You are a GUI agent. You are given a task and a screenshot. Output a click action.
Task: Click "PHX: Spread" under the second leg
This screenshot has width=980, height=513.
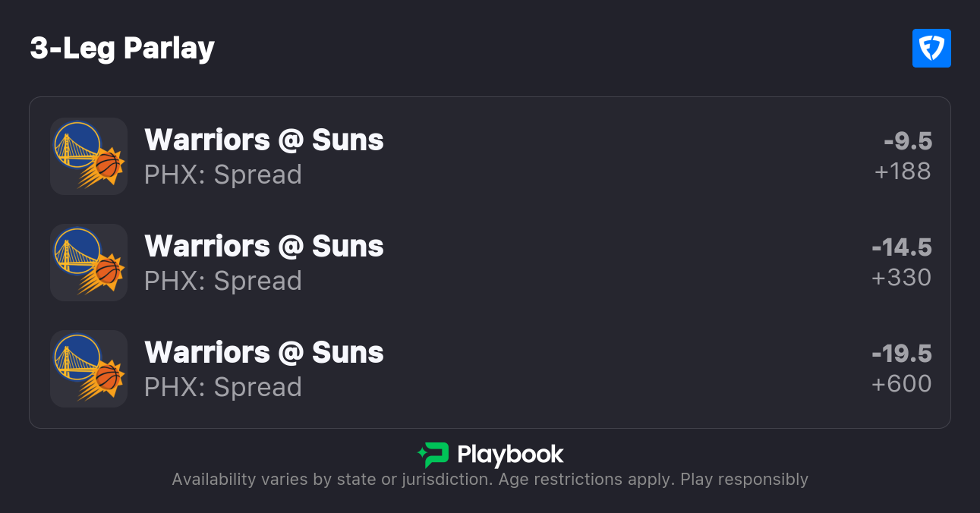[x=223, y=281]
